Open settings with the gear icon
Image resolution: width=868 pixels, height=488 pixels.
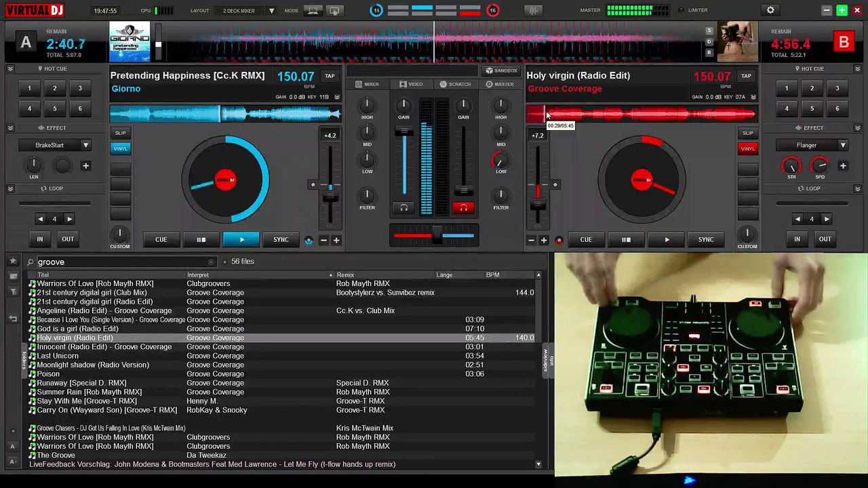tap(770, 10)
